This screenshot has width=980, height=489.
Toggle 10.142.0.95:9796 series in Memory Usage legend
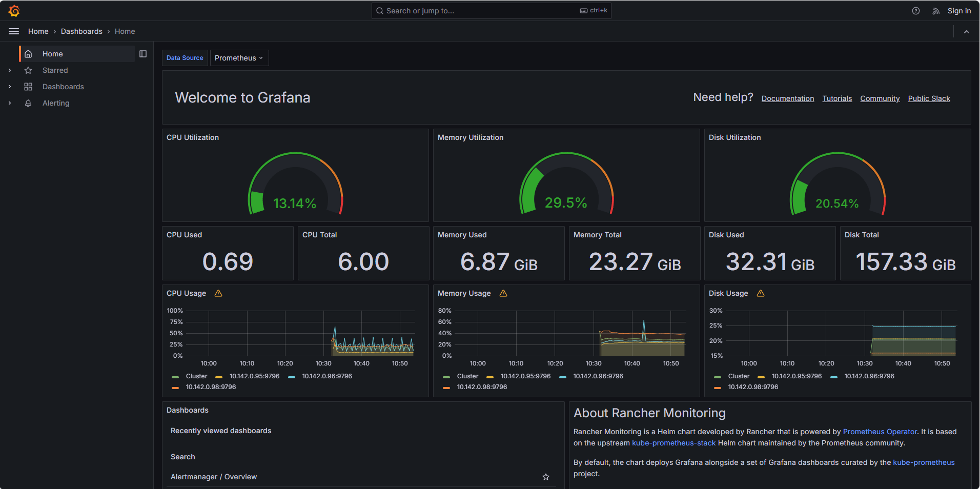pos(525,376)
